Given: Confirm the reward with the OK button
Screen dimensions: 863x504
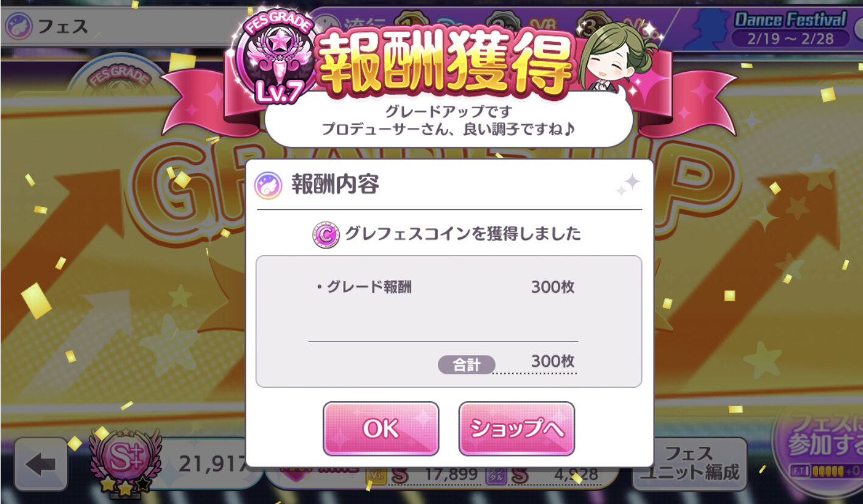Looking at the screenshot, I should click(x=381, y=429).
